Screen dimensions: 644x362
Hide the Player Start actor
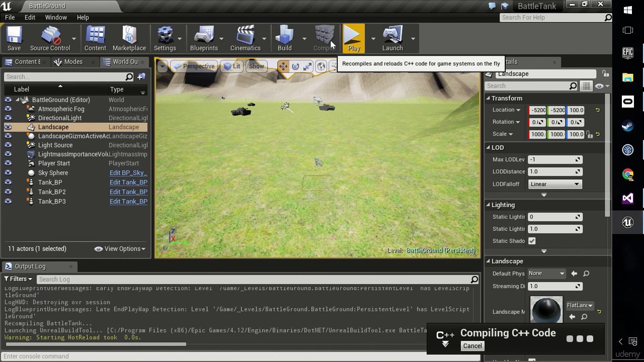(x=8, y=163)
